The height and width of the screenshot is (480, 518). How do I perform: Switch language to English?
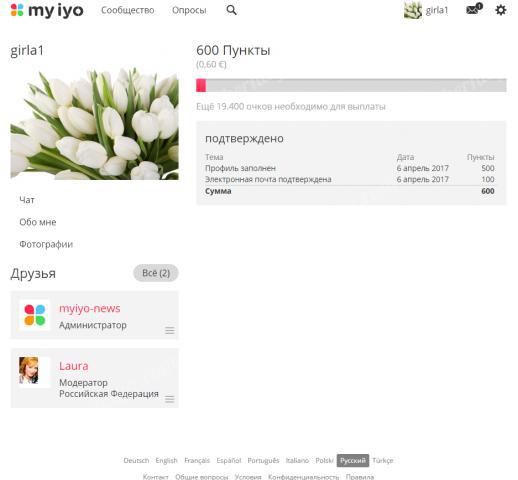pos(166,460)
